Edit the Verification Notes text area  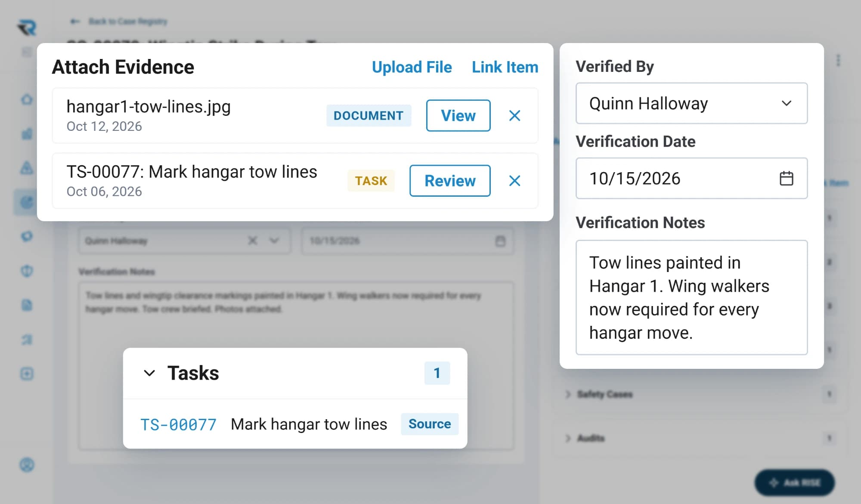pos(691,297)
